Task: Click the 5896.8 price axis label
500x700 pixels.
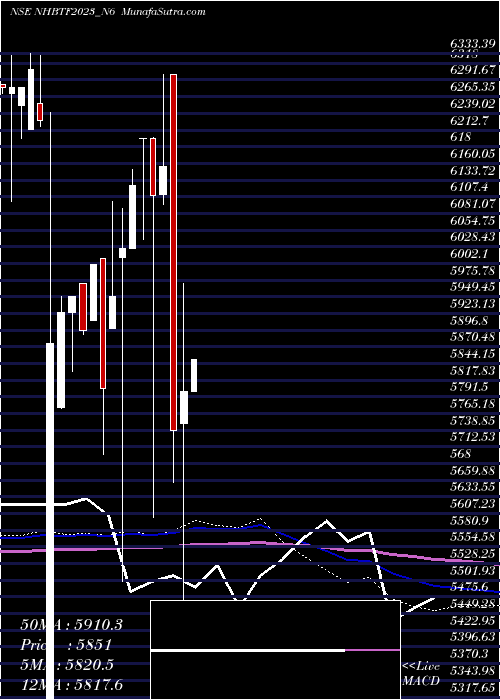Action: tap(469, 320)
